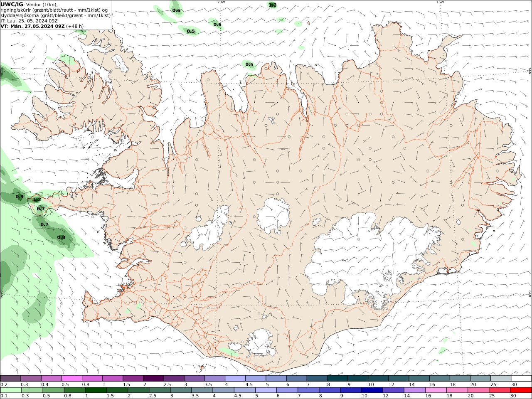Select the light grey 25 swatch in the upper legend
This screenshot has height=399, width=532.
(x=501, y=379)
